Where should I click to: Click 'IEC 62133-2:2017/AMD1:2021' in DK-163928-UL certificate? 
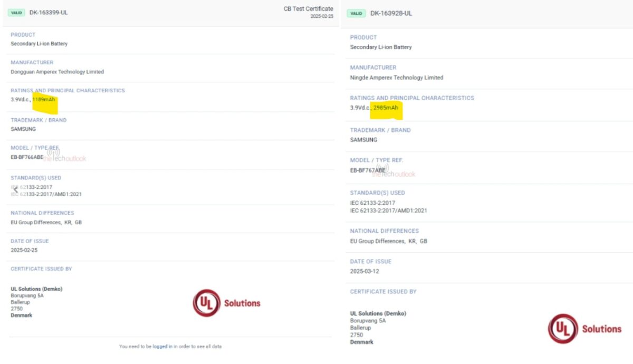point(389,210)
